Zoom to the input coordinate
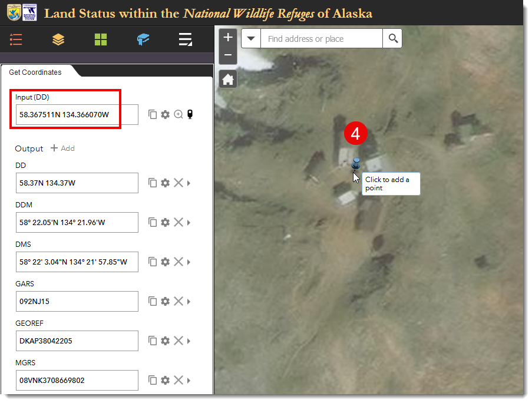 (178, 114)
